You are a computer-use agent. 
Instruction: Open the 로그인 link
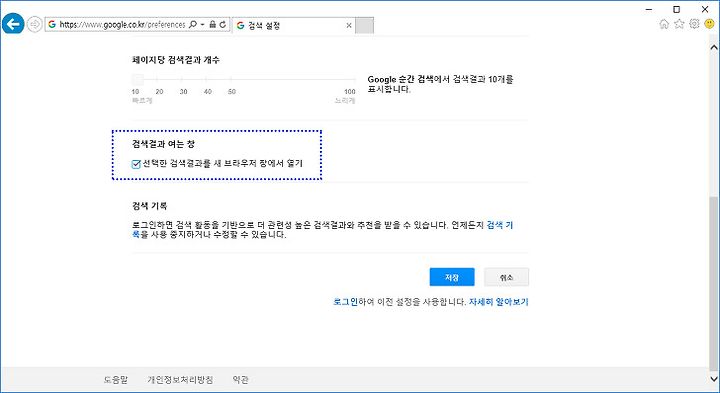coord(345,302)
